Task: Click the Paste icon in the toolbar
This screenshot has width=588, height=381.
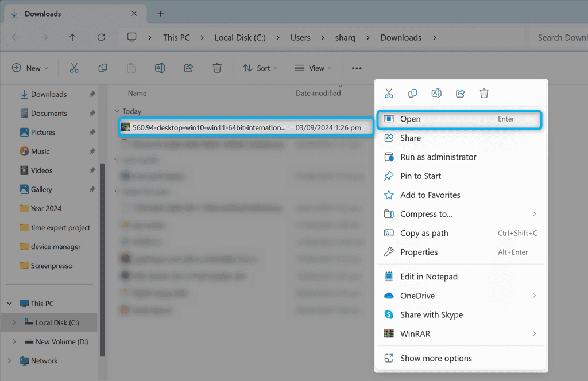Action: (x=131, y=68)
